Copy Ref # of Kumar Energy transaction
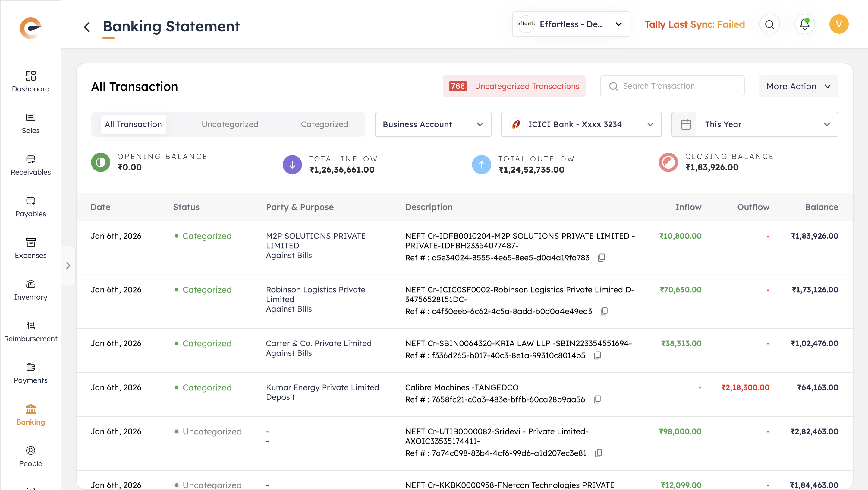This screenshot has width=868, height=490. coord(597,399)
